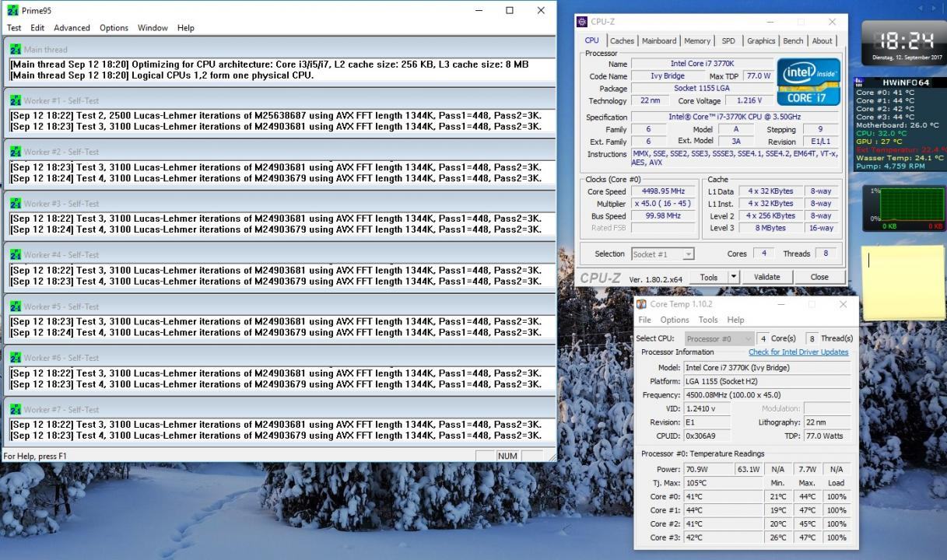Open the Options menu in Core Temp
Viewport: 947px width, 560px height.
point(675,320)
